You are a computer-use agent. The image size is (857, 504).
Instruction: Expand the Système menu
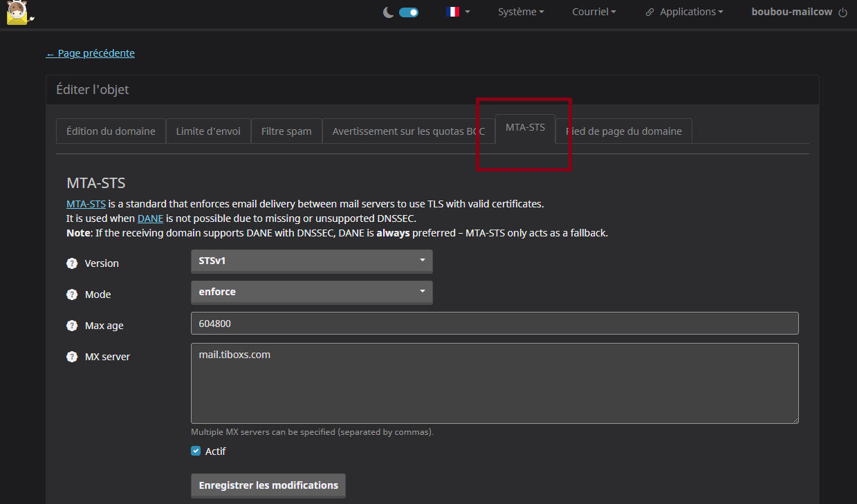(520, 12)
